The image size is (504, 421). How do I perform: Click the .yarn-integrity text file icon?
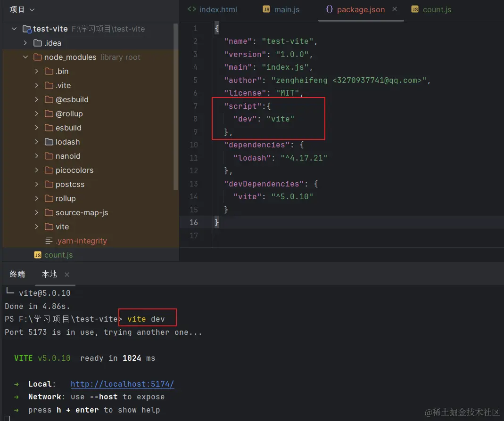click(49, 241)
